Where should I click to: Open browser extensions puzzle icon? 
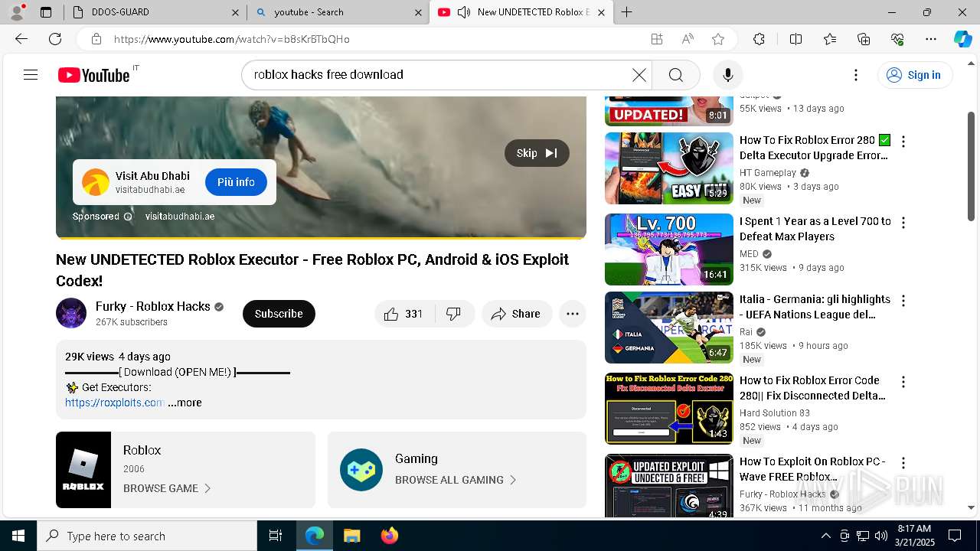pos(759,39)
